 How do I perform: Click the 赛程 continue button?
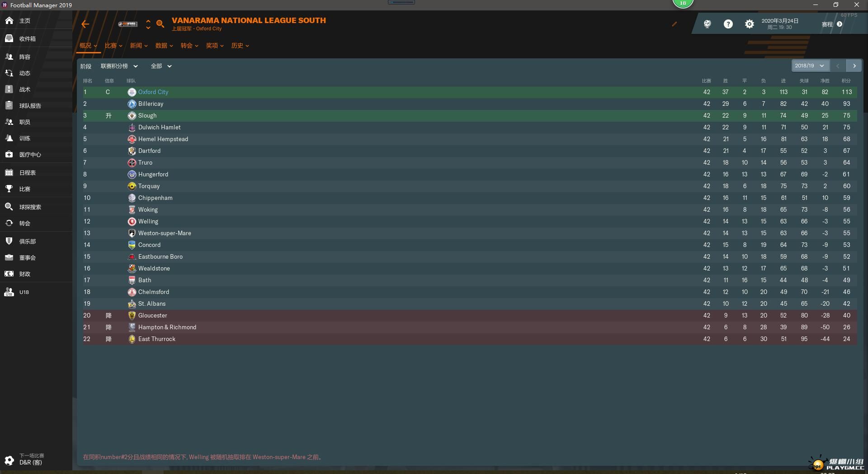[x=832, y=24]
